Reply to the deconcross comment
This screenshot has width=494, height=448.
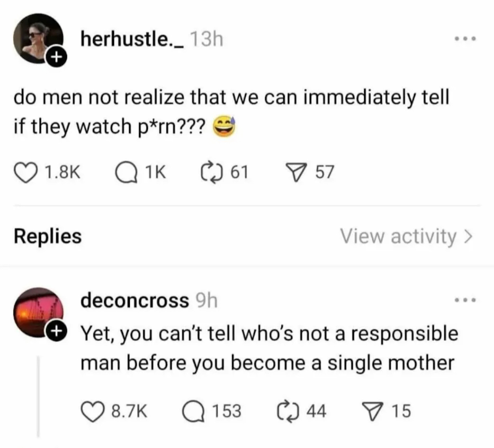point(194,412)
